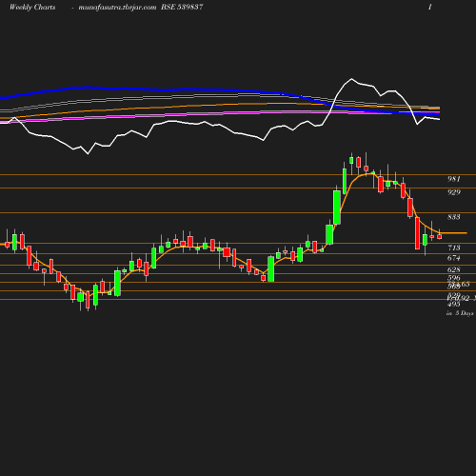Click the "in 5 Days" caption
Image resolution: width=476 pixels, height=476 pixels.
(460, 313)
